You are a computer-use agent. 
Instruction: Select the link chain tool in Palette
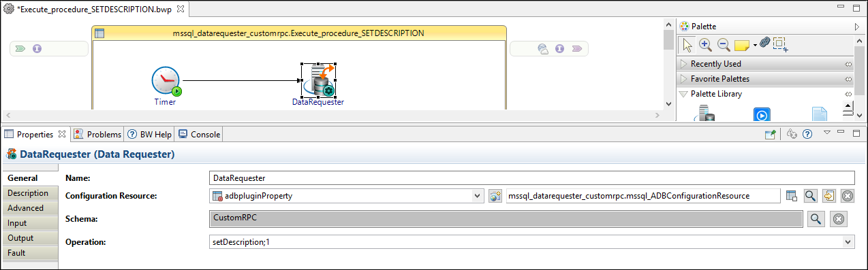tap(764, 43)
